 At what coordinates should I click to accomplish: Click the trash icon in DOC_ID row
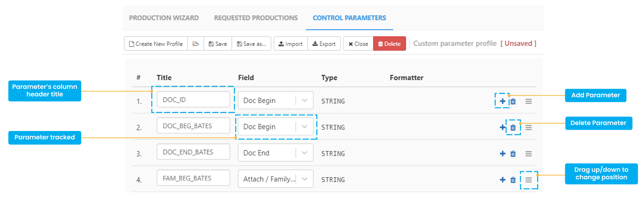513,101
